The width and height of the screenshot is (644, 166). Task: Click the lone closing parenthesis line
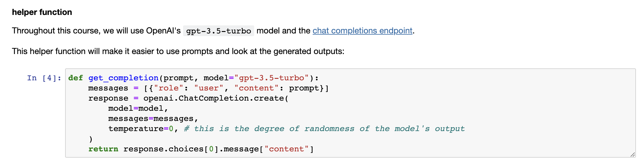91,139
